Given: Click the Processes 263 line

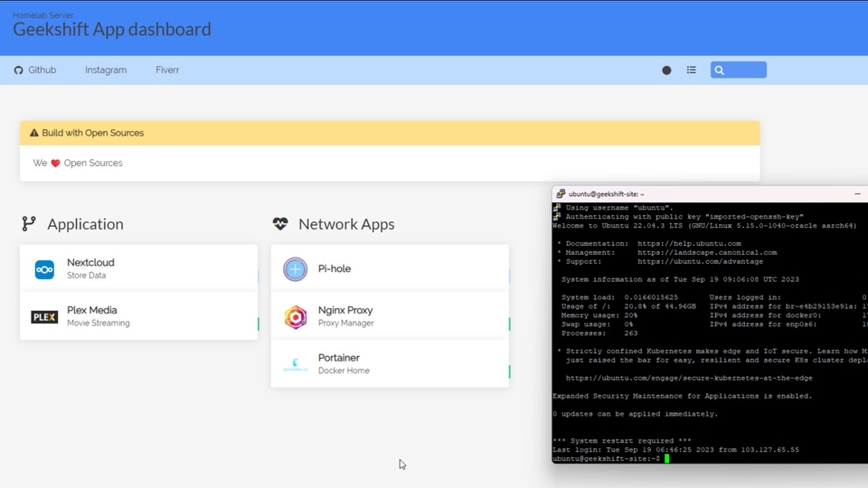Looking at the screenshot, I should click(x=599, y=333).
